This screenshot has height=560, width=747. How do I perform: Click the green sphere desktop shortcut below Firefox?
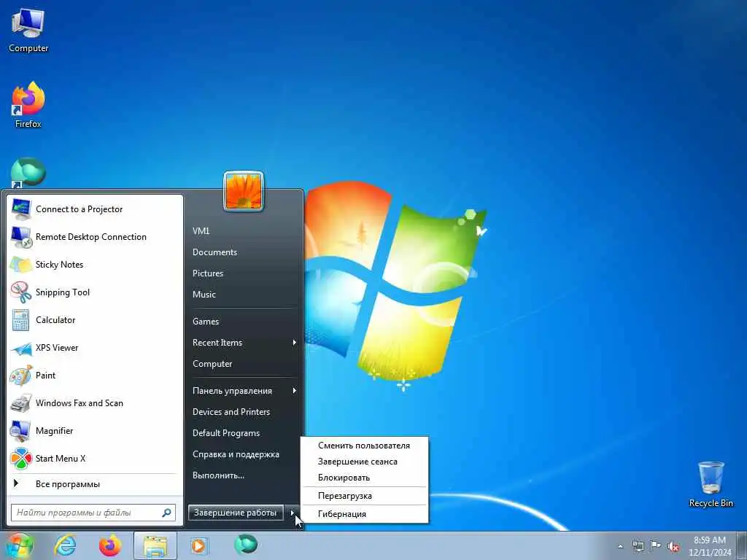tap(28, 172)
